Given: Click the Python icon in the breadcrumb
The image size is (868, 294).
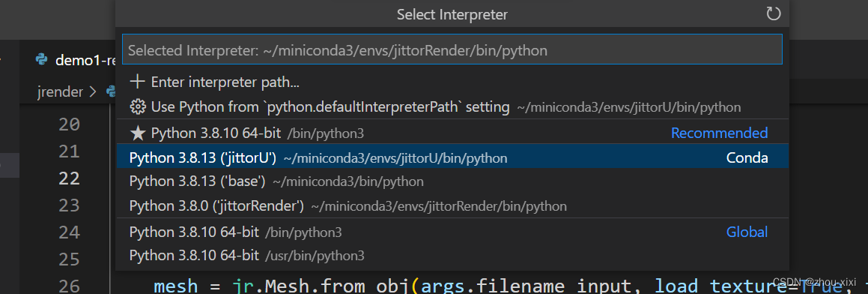Looking at the screenshot, I should pyautogui.click(x=111, y=91).
